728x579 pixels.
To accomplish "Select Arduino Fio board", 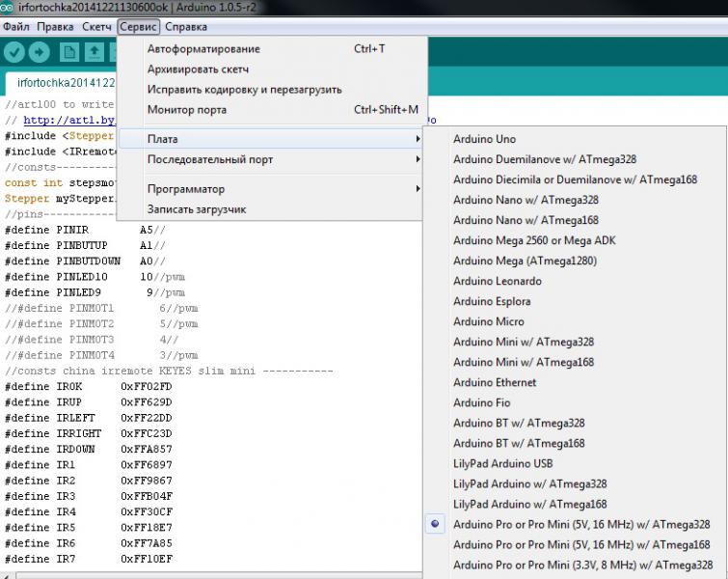I will tap(575, 402).
